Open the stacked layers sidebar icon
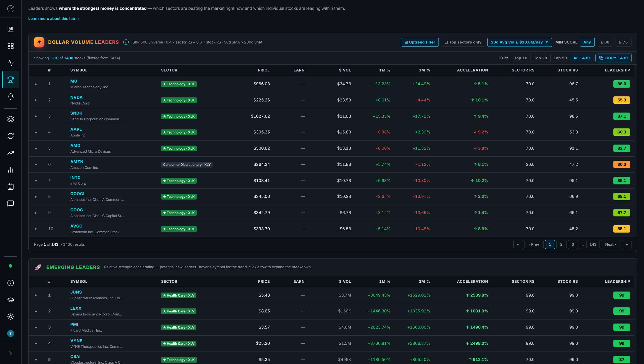The image size is (644, 364). click(x=11, y=119)
